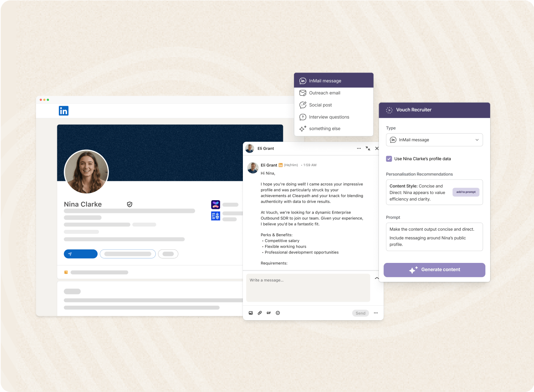
Task: Click the wide outlined button beside message button
Action: click(128, 254)
